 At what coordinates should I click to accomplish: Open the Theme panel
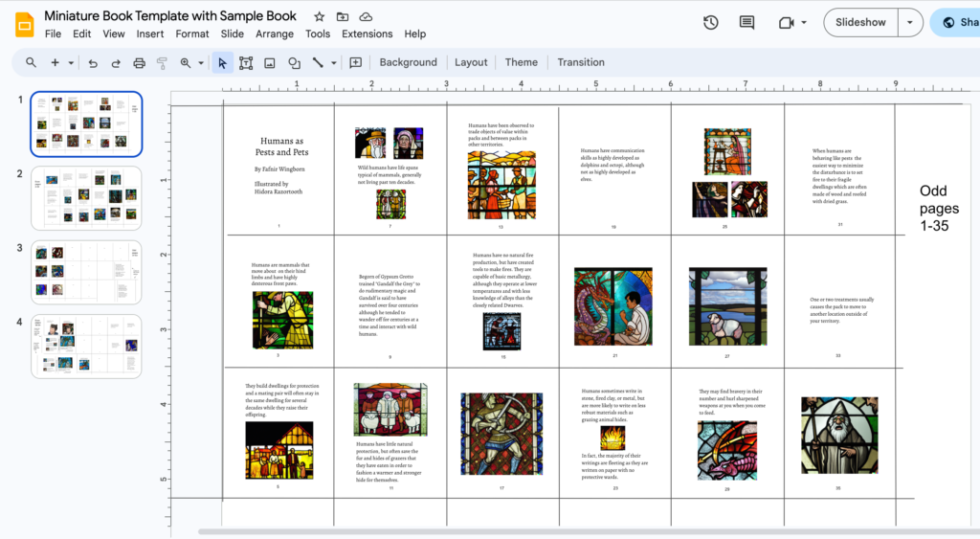click(522, 62)
